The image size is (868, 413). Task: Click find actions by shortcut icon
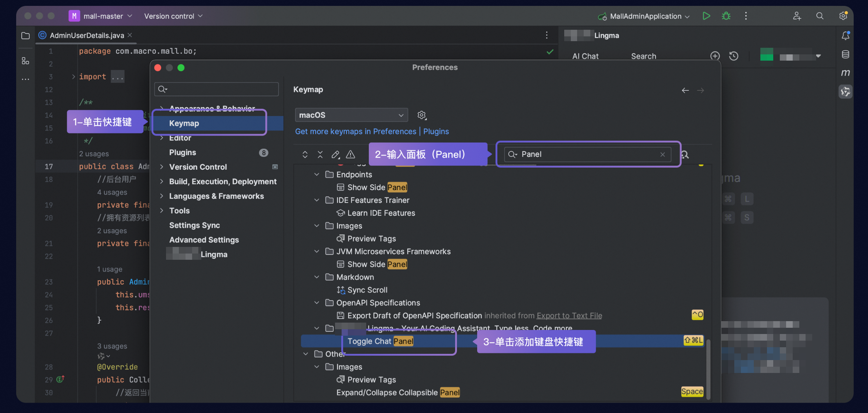click(x=685, y=155)
